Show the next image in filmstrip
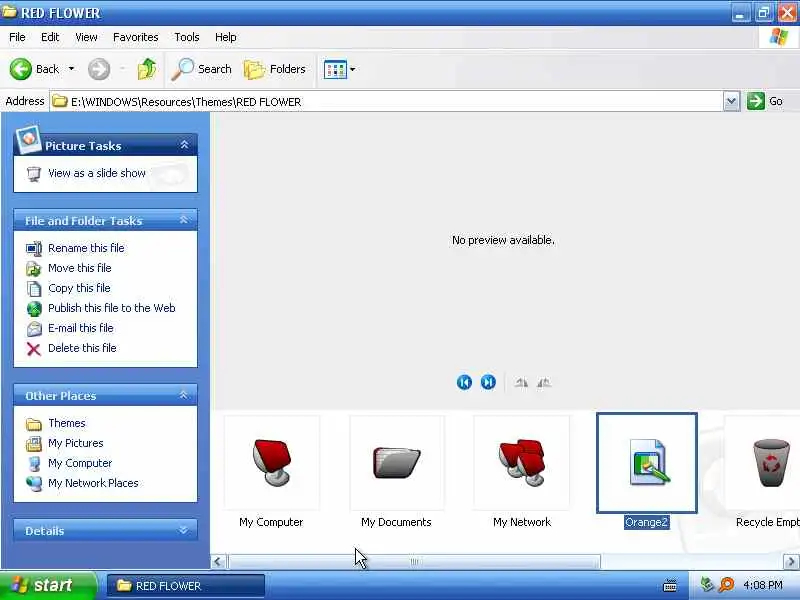800x600 pixels. 488,382
